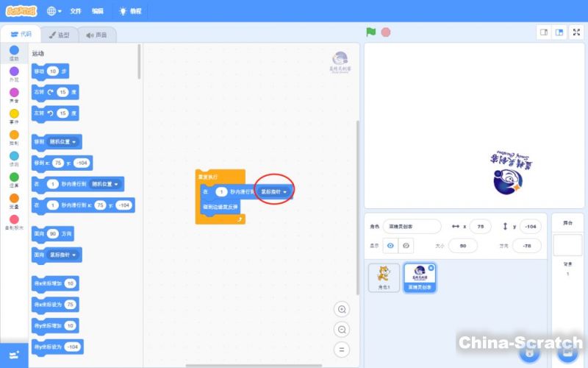Switch to small stage layout
This screenshot has width=588, height=368.
[544, 32]
